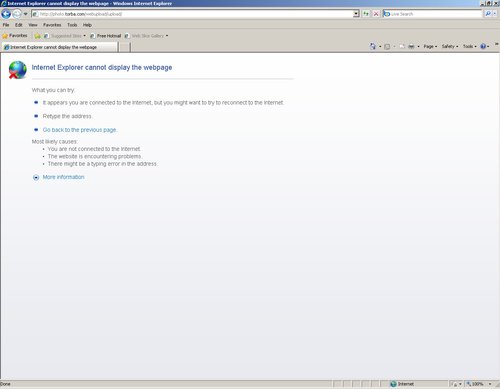Click the More information link
Image resolution: width=500 pixels, height=389 pixels.
[63, 177]
